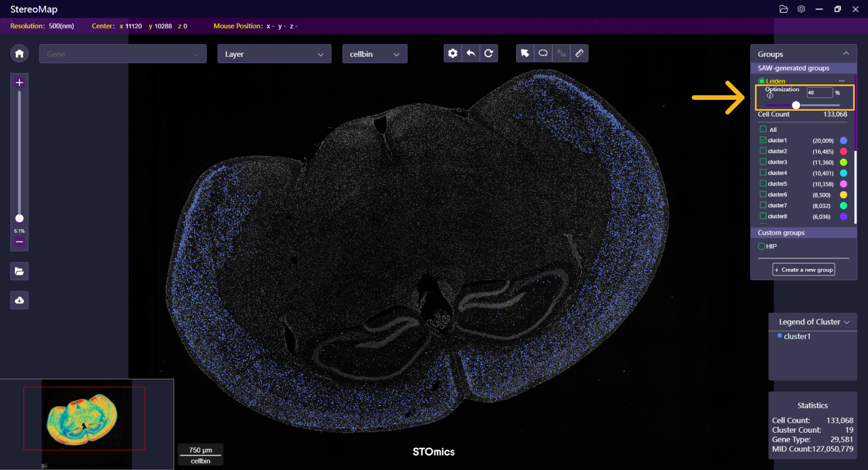The width and height of the screenshot is (868, 470).
Task: Open the display settings gear
Action: click(x=453, y=53)
